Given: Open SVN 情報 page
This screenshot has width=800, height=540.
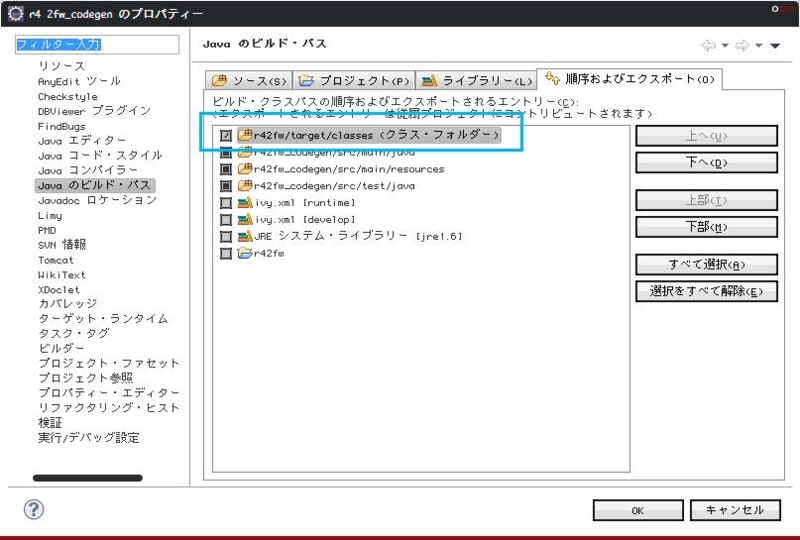Looking at the screenshot, I should click(62, 245).
